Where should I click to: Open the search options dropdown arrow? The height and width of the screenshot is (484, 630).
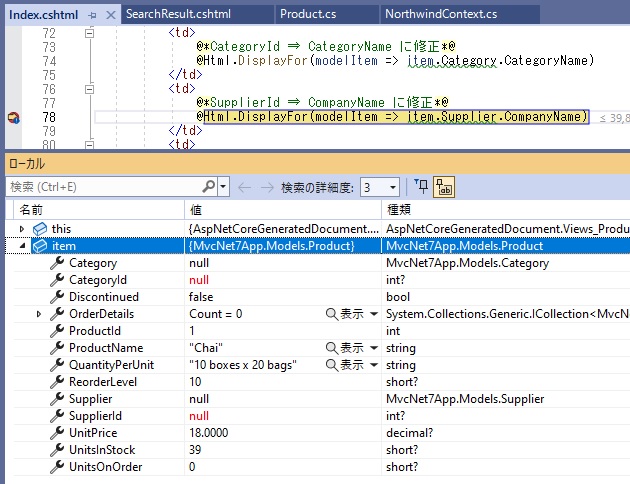point(223,187)
